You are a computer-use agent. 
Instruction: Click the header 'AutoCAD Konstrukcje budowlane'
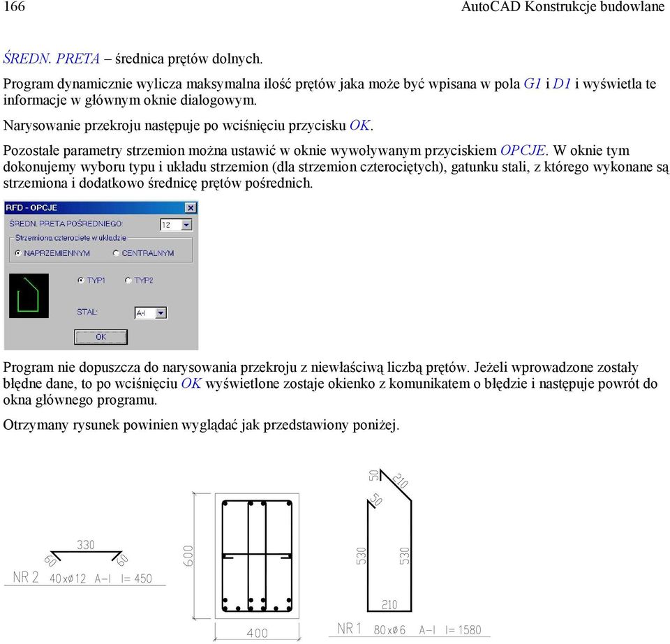[x=563, y=6]
